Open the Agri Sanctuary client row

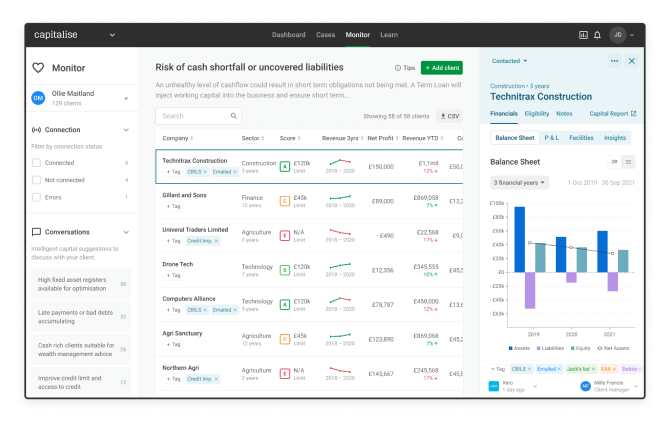pos(309,339)
